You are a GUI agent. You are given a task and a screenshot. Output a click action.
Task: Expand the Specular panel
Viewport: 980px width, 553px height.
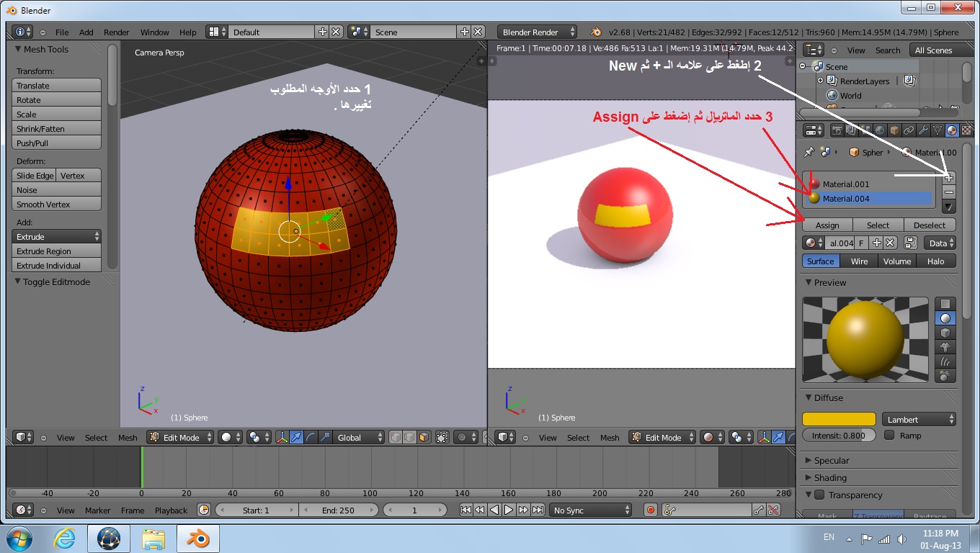832,460
